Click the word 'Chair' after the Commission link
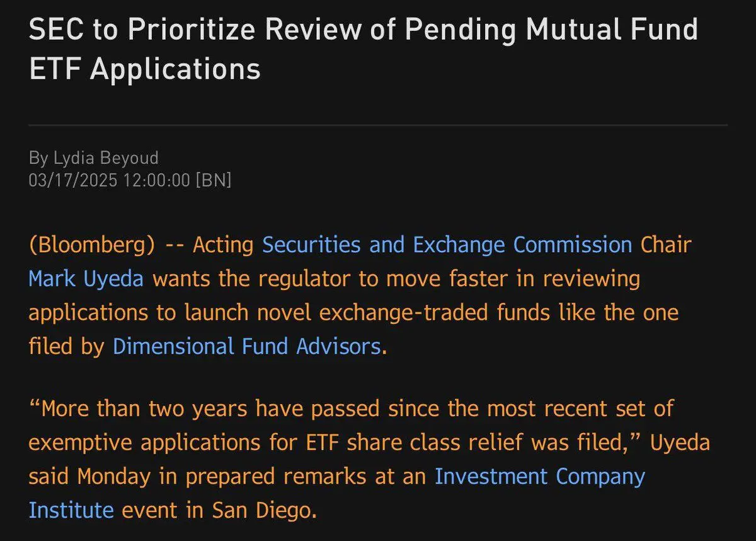 pyautogui.click(x=666, y=245)
